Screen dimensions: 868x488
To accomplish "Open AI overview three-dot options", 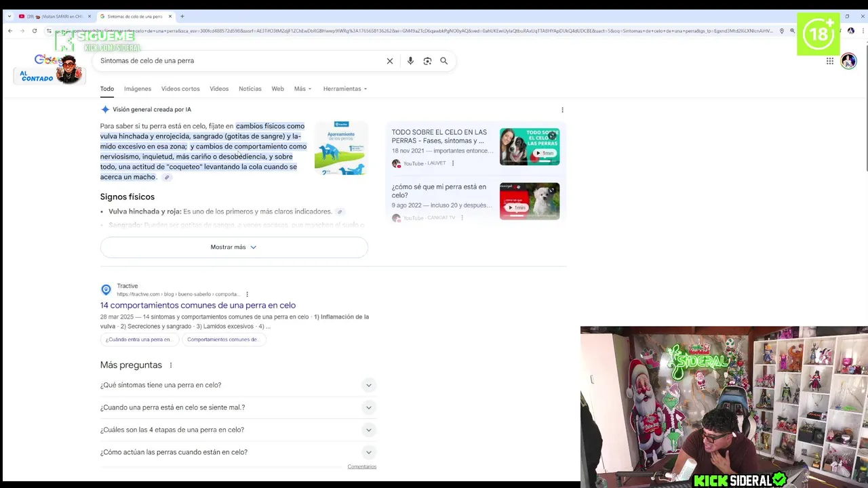I will click(x=562, y=110).
